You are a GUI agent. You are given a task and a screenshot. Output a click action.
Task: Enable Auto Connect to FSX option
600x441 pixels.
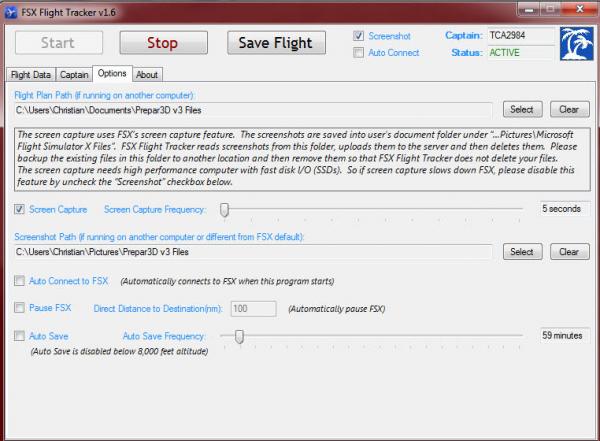pos(20,281)
